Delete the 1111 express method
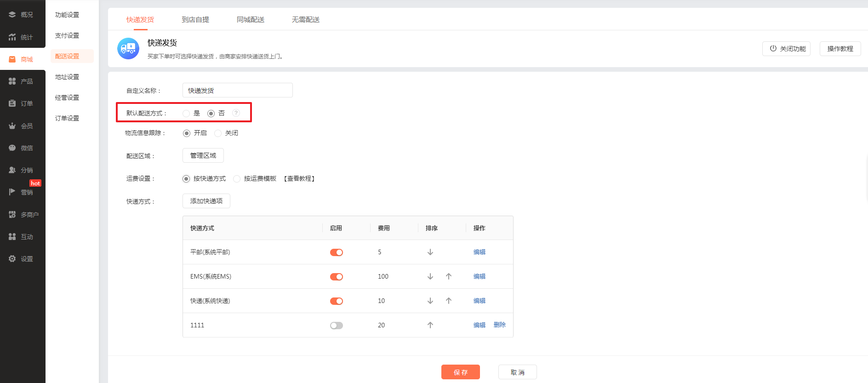Image resolution: width=868 pixels, height=383 pixels. (x=500, y=325)
